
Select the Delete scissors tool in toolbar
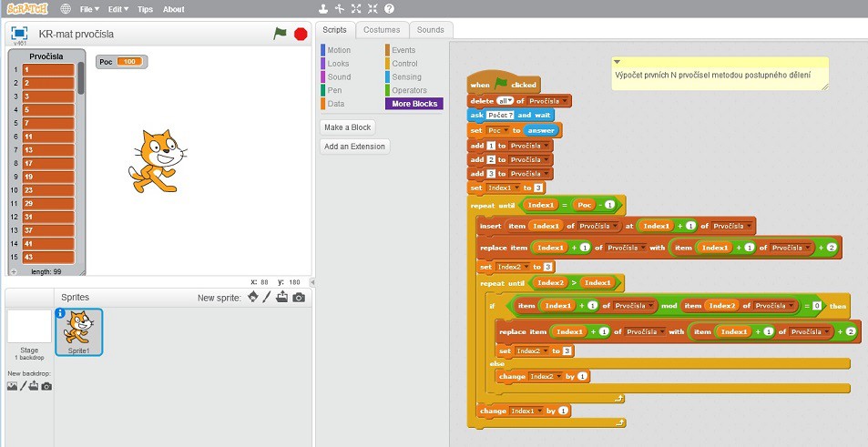pyautogui.click(x=340, y=9)
